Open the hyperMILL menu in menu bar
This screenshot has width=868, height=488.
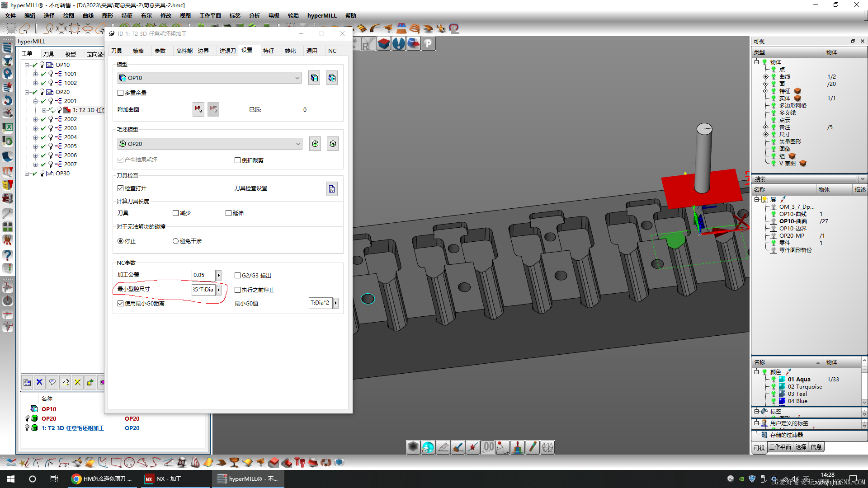click(x=322, y=16)
